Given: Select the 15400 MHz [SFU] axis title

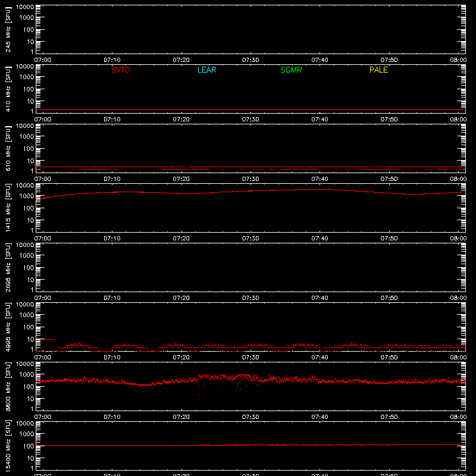Looking at the screenshot, I should [x=8, y=446].
